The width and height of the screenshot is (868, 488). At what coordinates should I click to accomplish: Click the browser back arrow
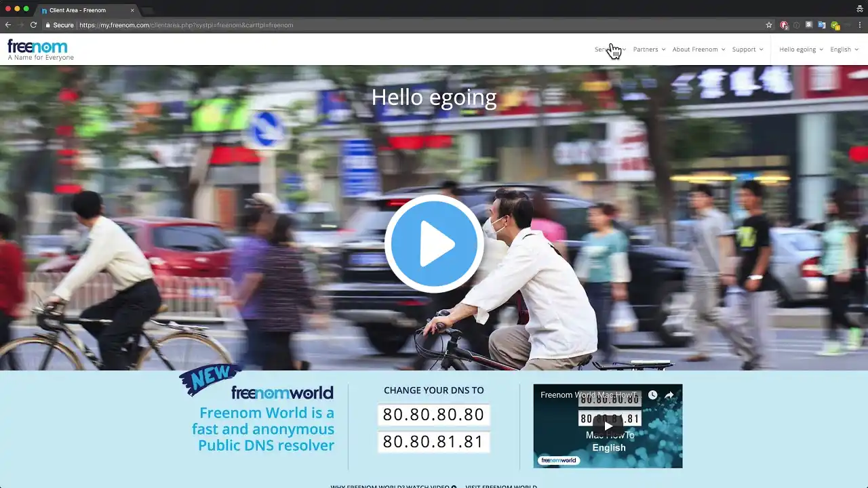(8, 25)
